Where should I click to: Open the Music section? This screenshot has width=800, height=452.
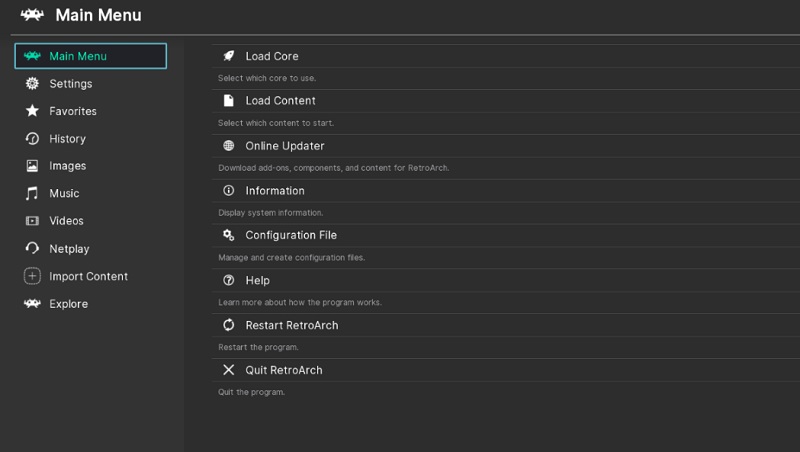click(64, 194)
